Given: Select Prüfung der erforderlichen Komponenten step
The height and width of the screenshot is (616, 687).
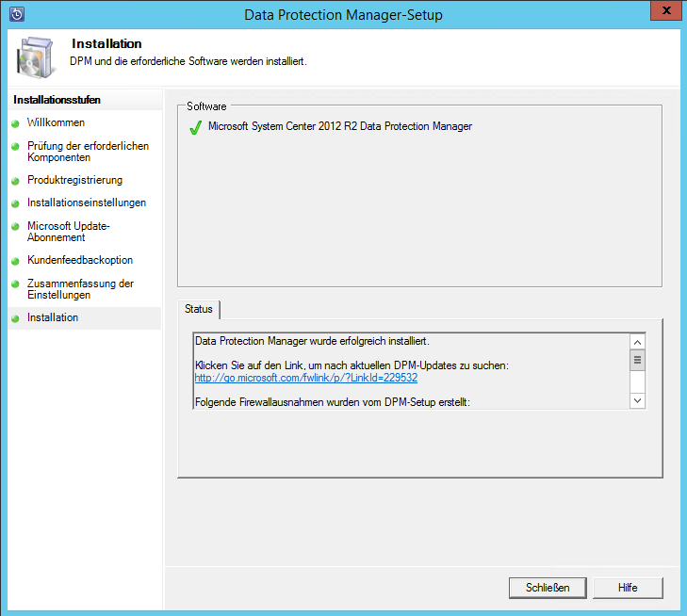Looking at the screenshot, I should 88,152.
